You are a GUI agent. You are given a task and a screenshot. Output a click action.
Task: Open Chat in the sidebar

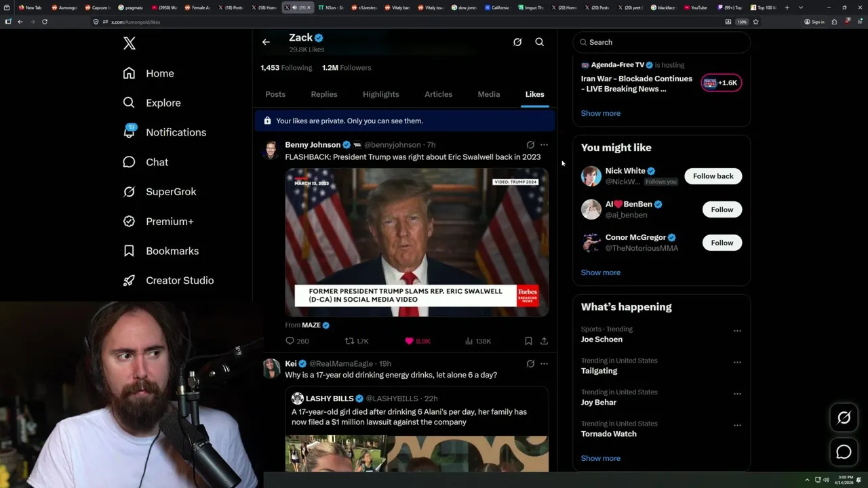(145, 162)
